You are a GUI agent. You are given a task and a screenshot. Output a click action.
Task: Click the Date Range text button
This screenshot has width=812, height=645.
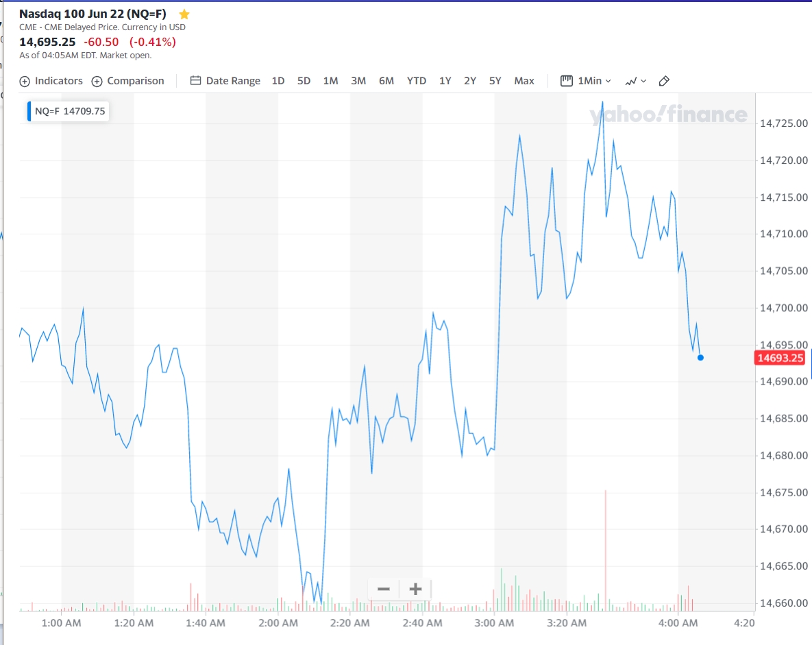[x=233, y=81]
